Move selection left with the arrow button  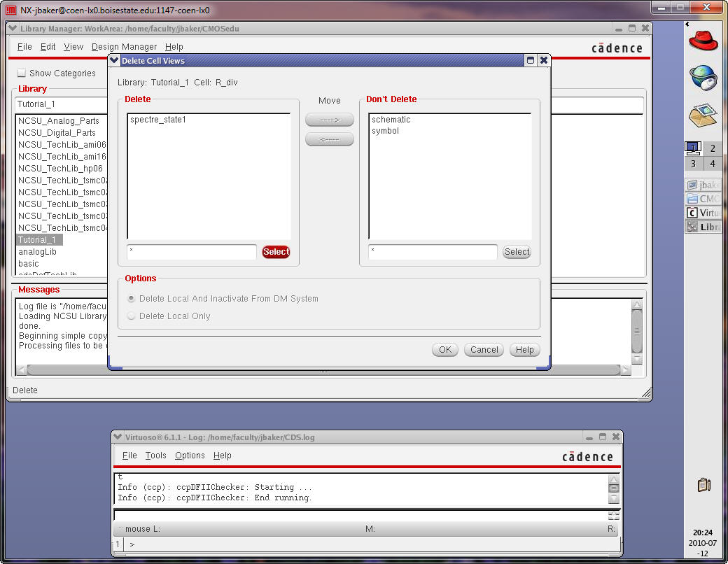330,139
